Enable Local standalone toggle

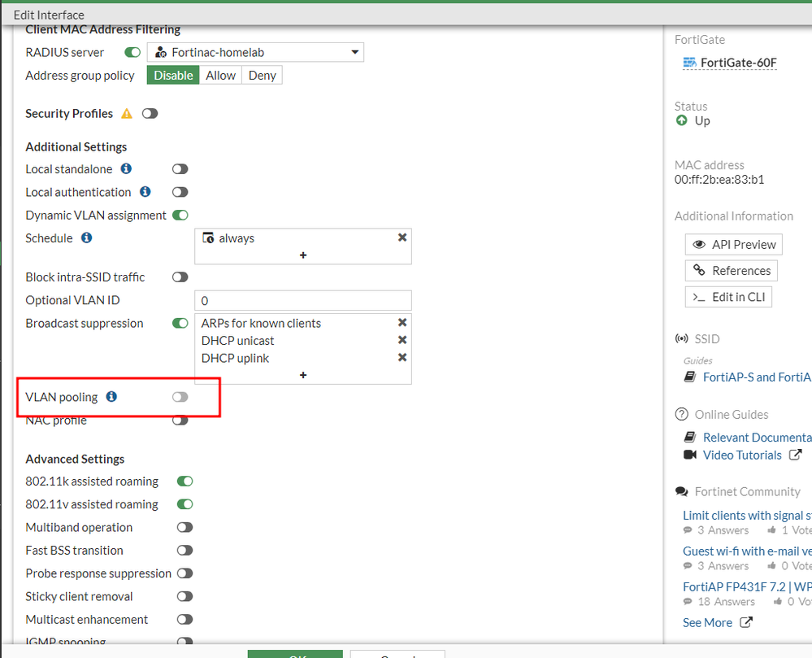click(x=180, y=169)
